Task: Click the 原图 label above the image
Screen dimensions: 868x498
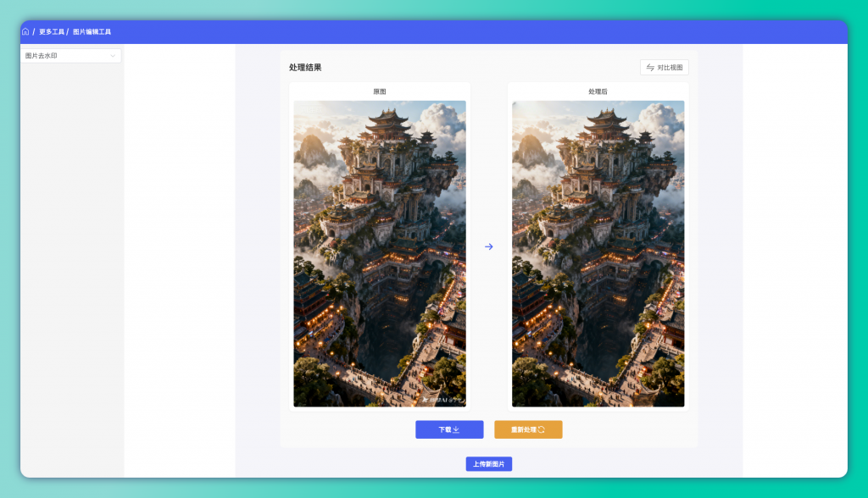Action: [x=380, y=91]
